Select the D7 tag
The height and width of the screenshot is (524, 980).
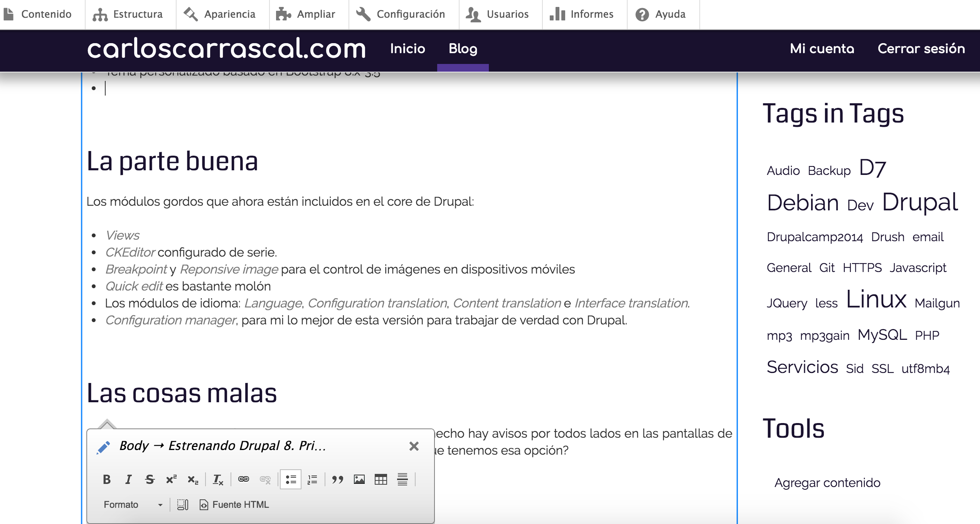tap(872, 168)
